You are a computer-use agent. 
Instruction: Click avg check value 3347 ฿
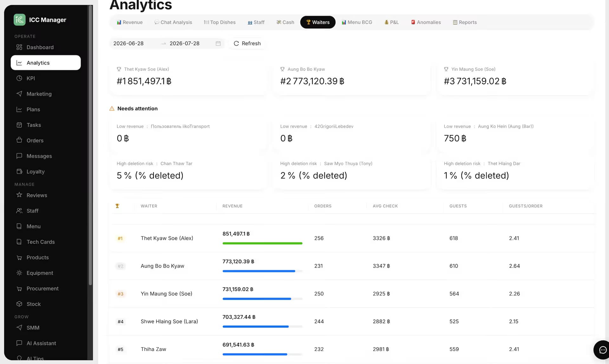(x=381, y=266)
